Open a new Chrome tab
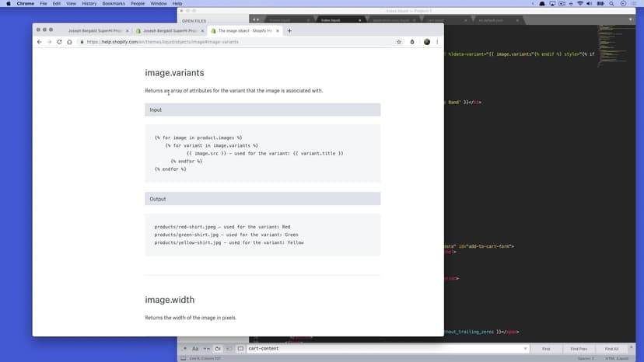The width and height of the screenshot is (644, 362). [289, 31]
